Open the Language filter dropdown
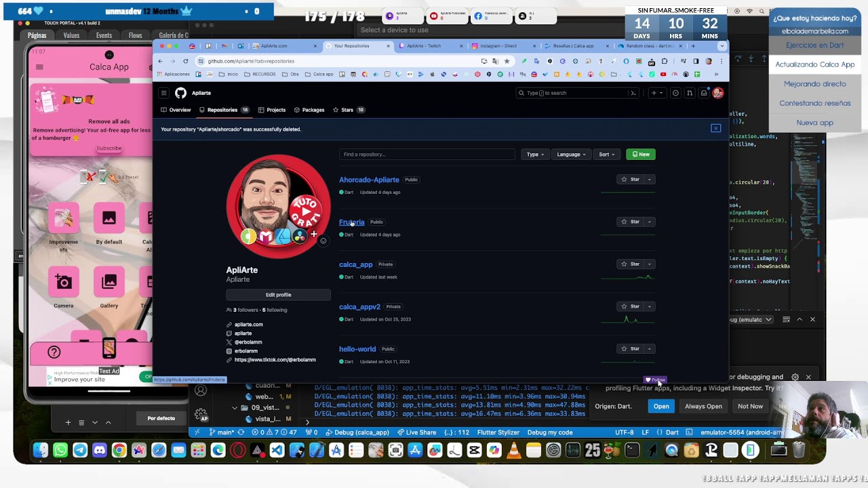The width and height of the screenshot is (868, 488). tap(571, 155)
